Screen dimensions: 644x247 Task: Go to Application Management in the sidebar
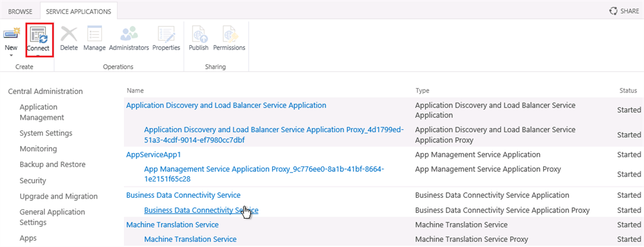click(x=42, y=112)
